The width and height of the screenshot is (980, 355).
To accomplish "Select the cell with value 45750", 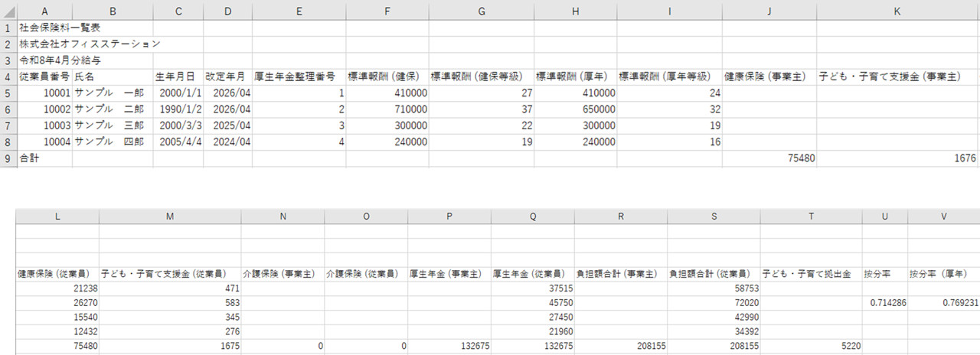I will [533, 303].
